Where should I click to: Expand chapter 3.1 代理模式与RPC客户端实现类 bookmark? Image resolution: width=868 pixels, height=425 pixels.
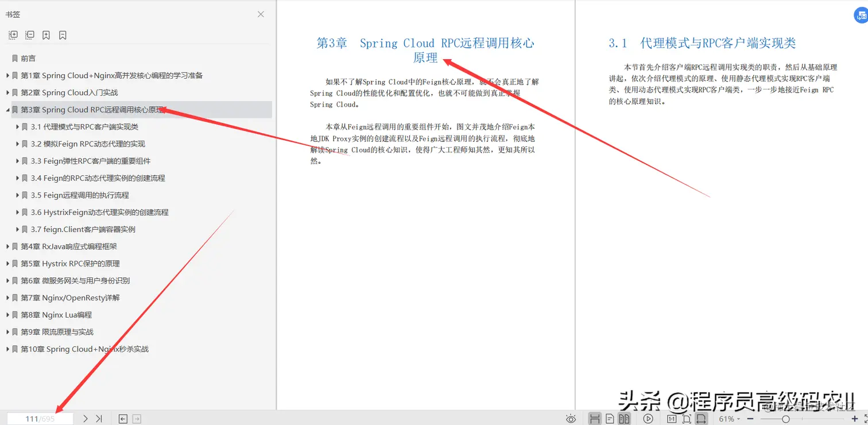click(17, 126)
